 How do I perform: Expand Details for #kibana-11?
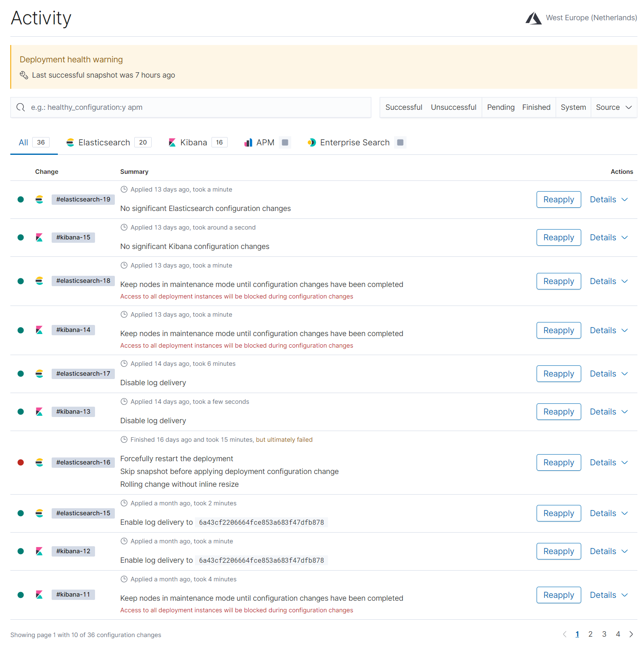click(609, 595)
